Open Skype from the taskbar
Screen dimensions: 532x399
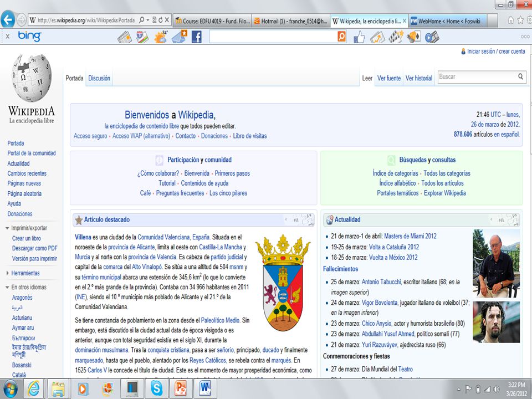click(156, 389)
